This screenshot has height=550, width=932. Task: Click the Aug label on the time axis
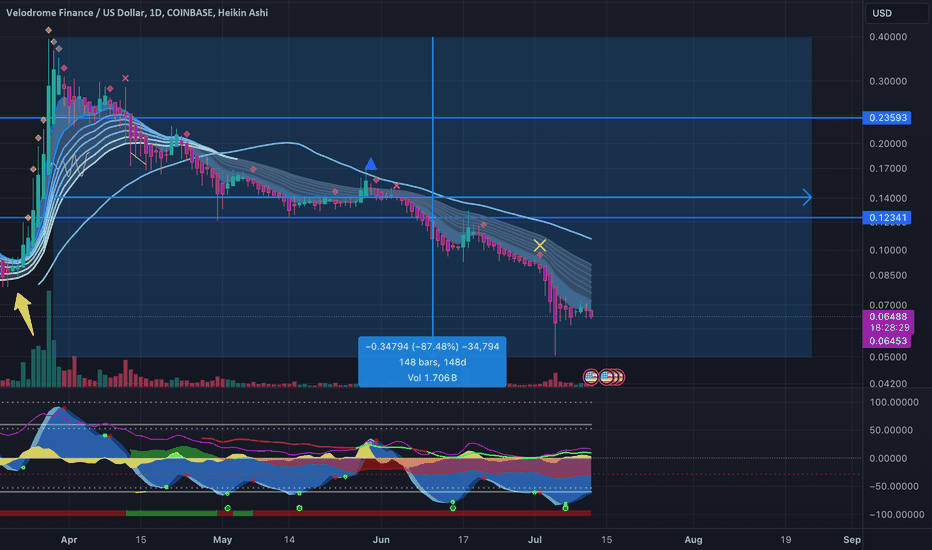coord(693,540)
